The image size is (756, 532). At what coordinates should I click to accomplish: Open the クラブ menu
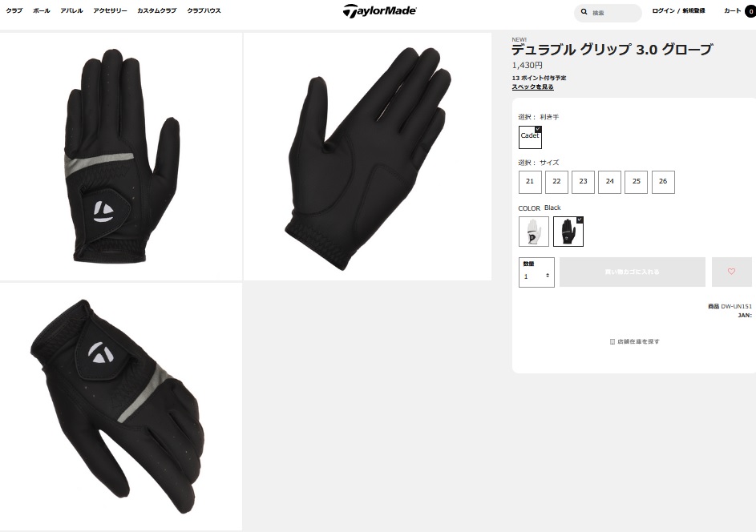click(x=14, y=10)
